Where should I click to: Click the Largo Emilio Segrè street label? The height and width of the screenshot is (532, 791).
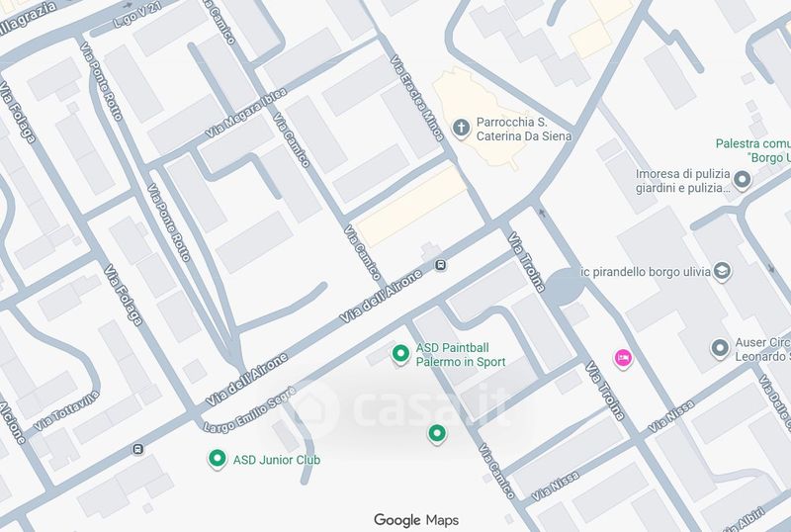tap(249, 408)
